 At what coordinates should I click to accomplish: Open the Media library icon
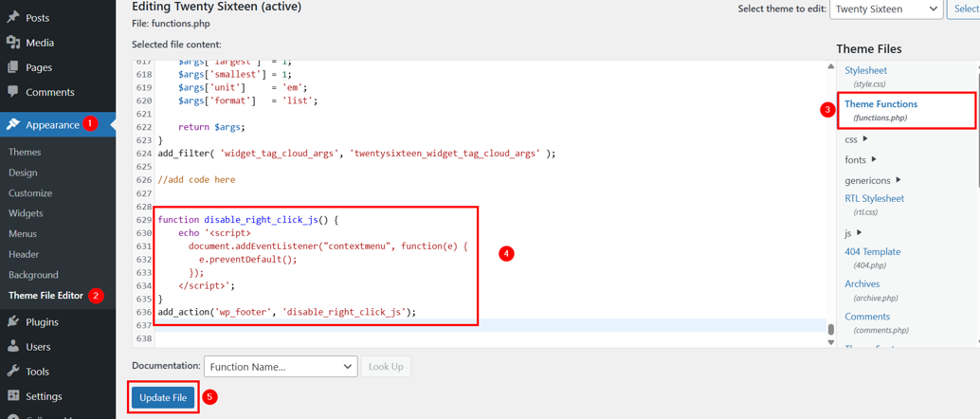pyautogui.click(x=12, y=43)
